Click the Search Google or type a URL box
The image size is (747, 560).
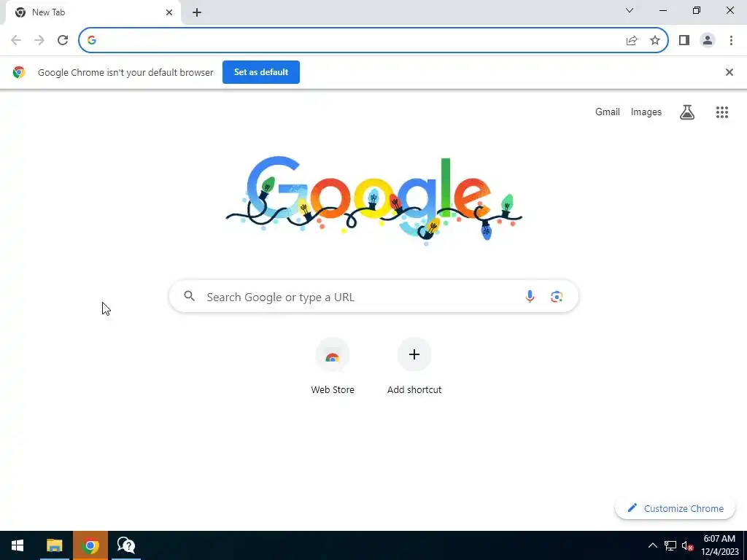(x=373, y=297)
